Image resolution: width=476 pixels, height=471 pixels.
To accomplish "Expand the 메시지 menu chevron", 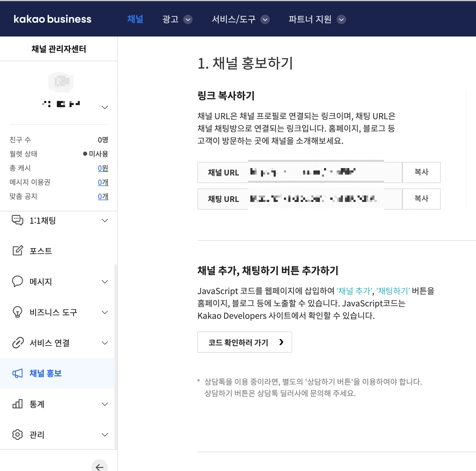I will pos(105,282).
